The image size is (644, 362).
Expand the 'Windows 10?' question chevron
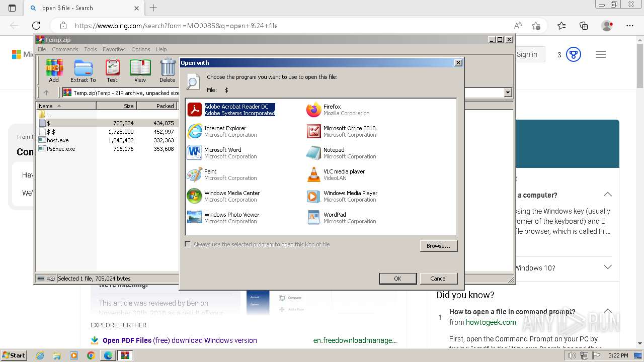(608, 267)
